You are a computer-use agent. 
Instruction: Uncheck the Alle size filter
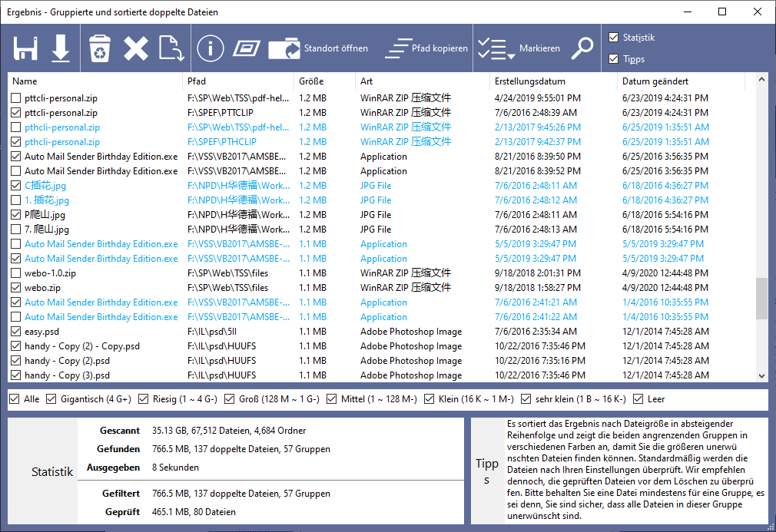[15, 399]
